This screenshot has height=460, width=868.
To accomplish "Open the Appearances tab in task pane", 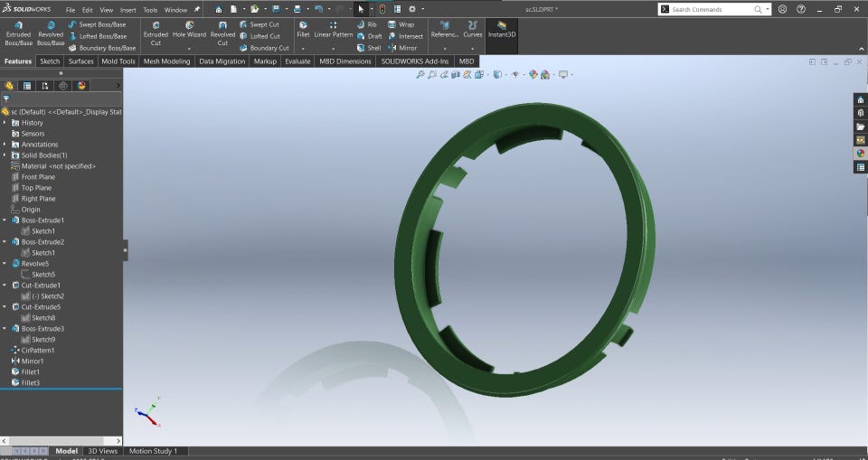I will click(860, 154).
